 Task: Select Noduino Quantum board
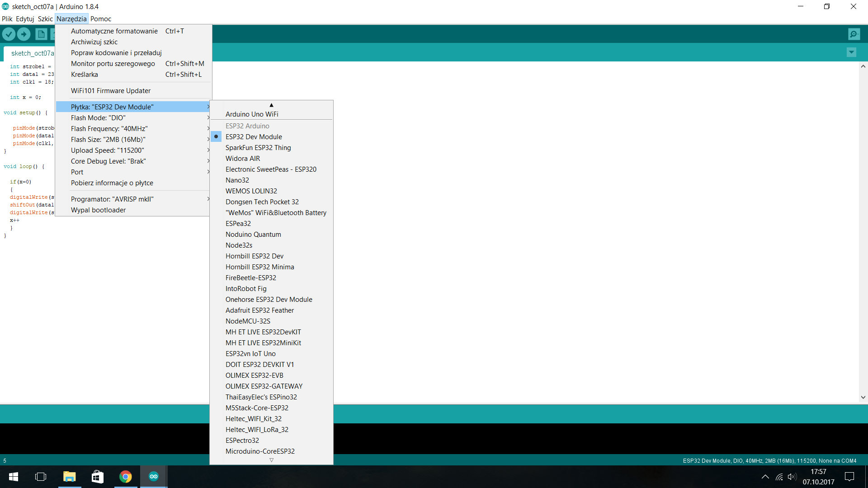coord(271,234)
